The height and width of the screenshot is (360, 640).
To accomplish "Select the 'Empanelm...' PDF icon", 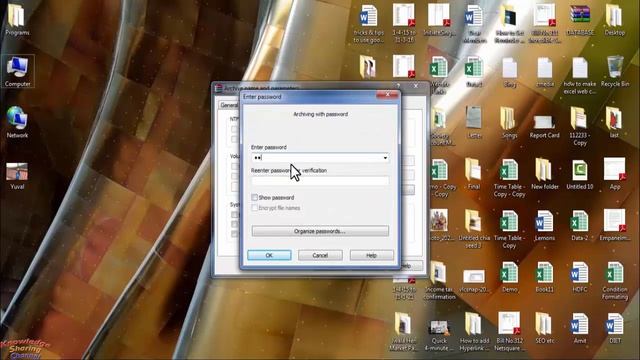I will pos(615,225).
